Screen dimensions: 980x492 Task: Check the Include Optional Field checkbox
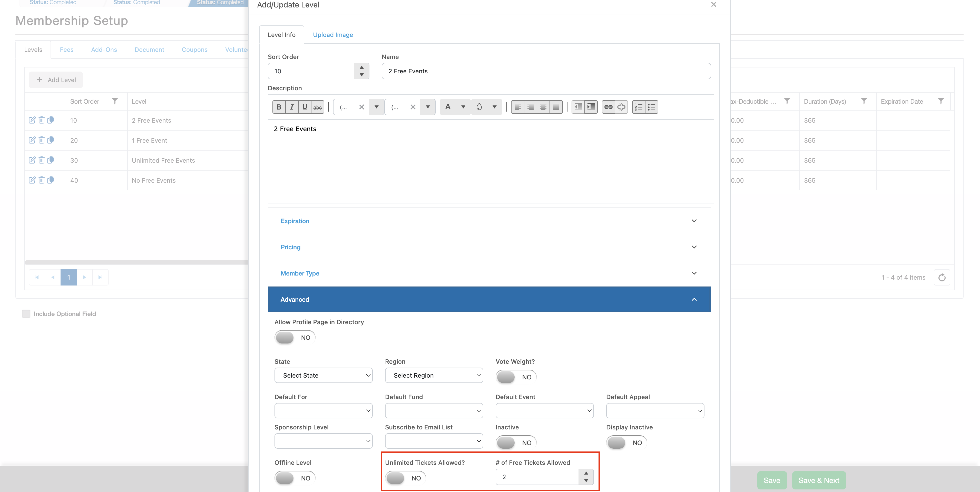(x=26, y=313)
